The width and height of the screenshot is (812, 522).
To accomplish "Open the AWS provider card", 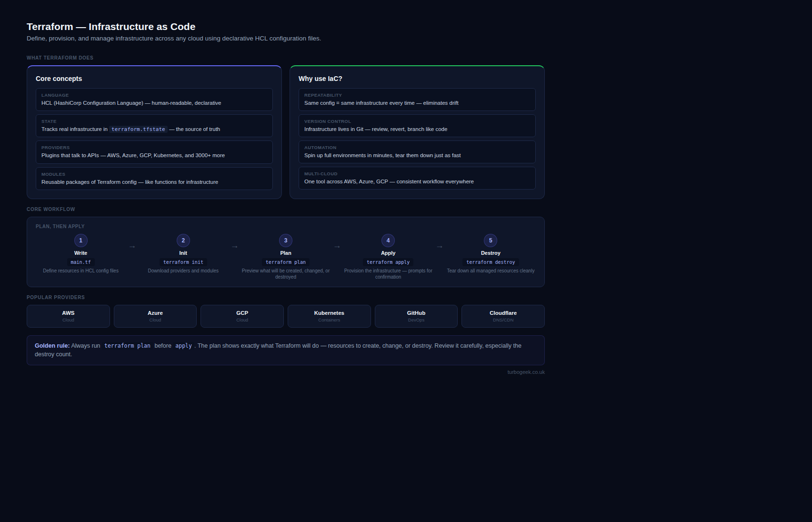I will tap(68, 316).
